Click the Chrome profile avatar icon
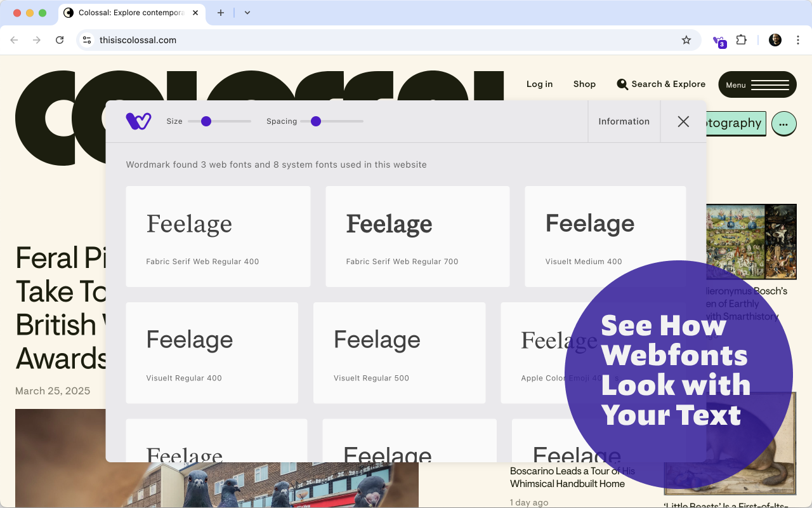 775,39
